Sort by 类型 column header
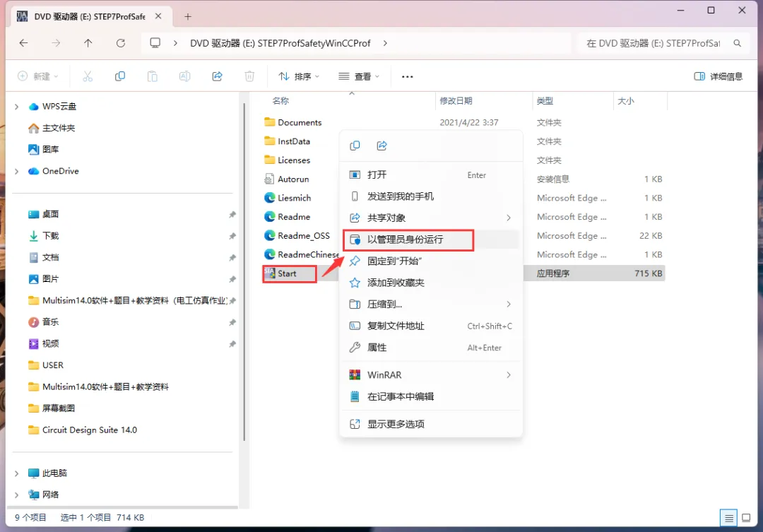The height and width of the screenshot is (532, 763). pyautogui.click(x=545, y=101)
